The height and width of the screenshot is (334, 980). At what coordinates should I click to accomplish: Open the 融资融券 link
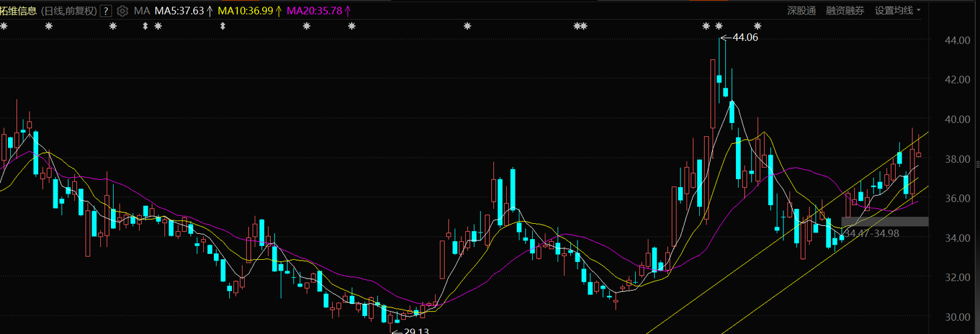pyautogui.click(x=845, y=11)
